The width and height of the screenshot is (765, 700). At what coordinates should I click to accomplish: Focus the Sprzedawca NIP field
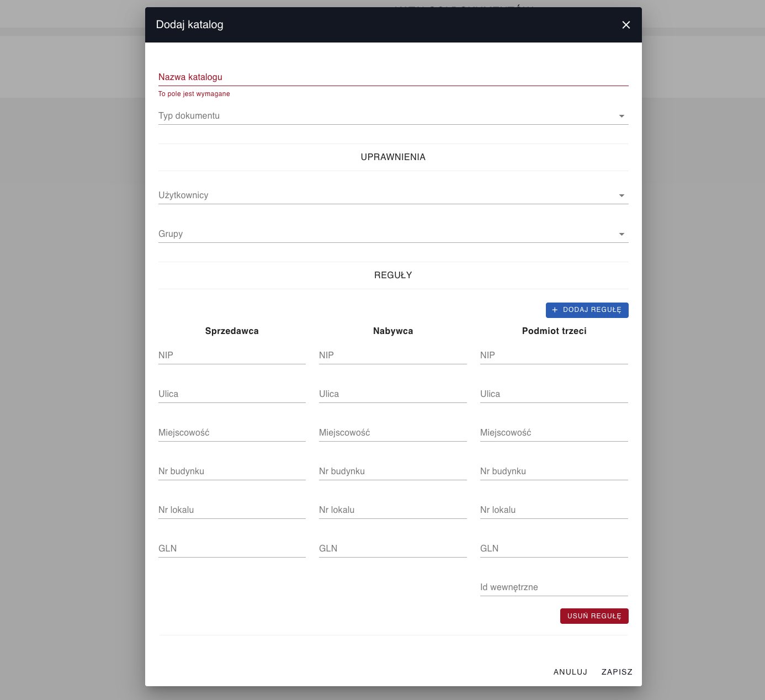pyautogui.click(x=232, y=356)
